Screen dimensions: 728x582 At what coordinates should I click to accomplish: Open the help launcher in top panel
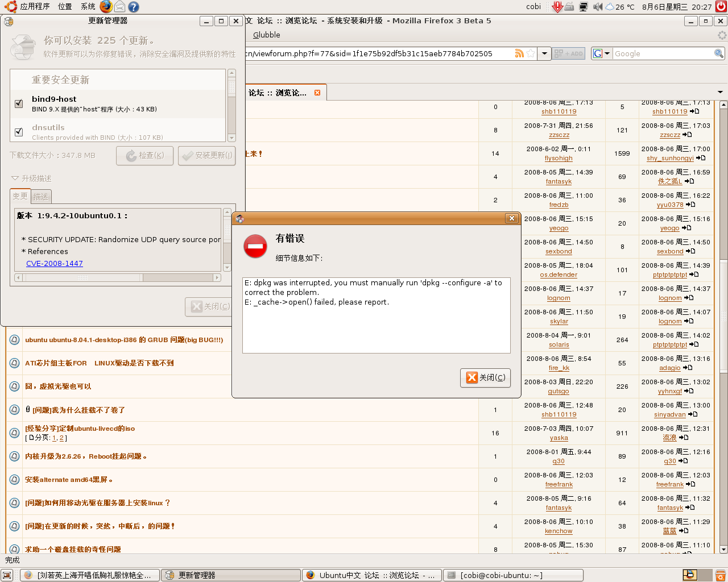click(x=134, y=7)
